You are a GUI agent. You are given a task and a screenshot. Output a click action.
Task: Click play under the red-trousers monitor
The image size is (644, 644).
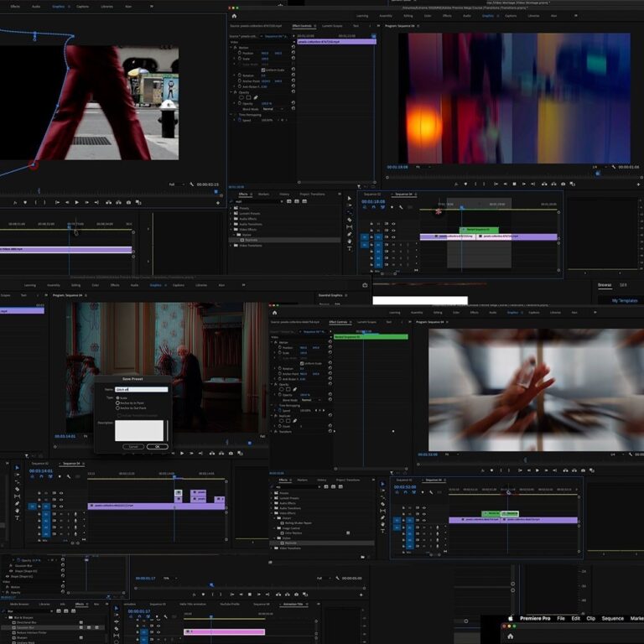click(77, 202)
